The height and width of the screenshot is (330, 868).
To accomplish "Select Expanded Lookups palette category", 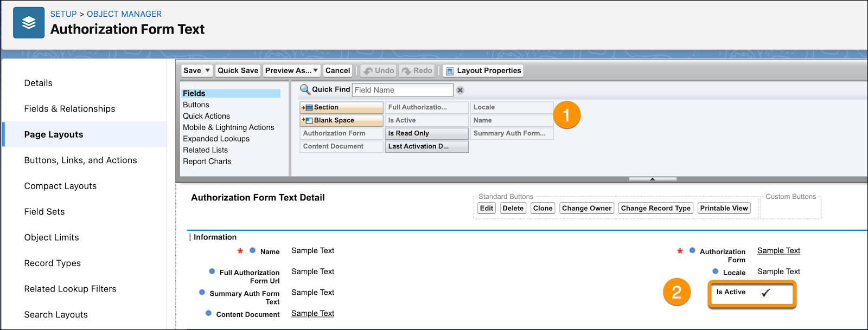I will click(x=216, y=139).
